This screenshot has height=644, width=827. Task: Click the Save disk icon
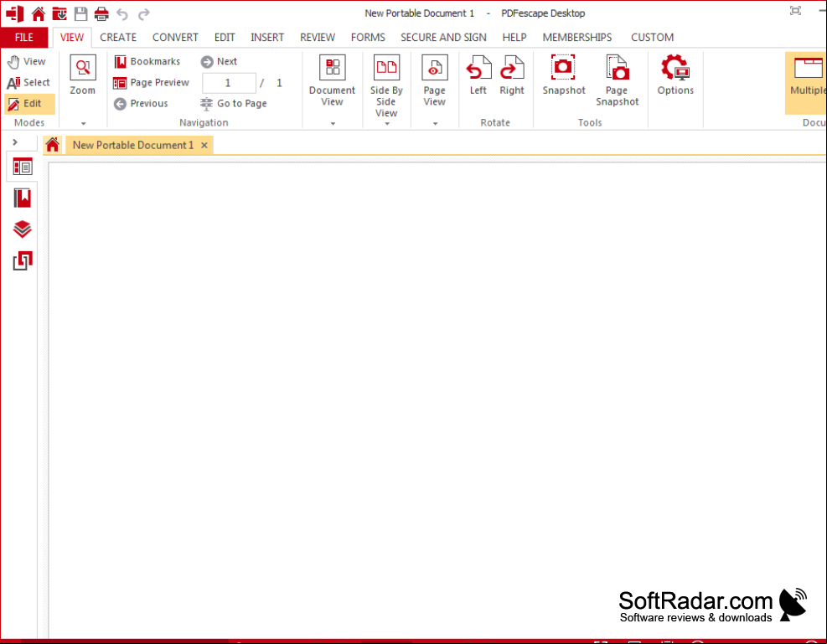80,13
